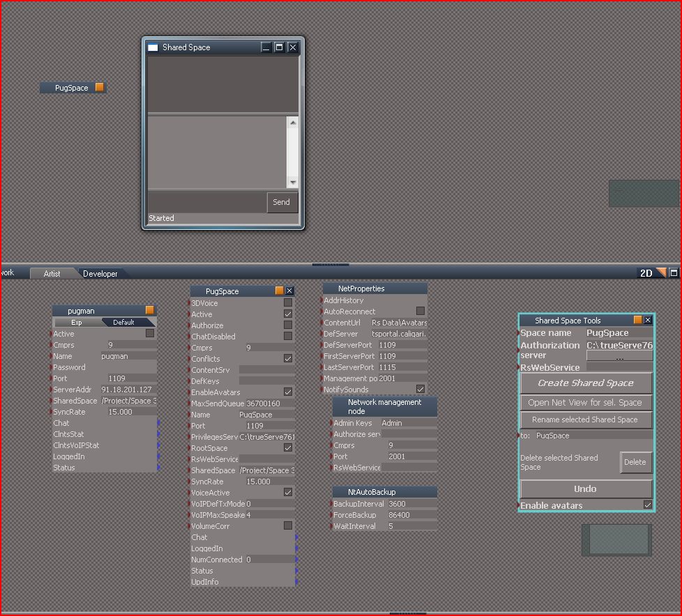
Task: Click the browse '...' button under Authorization server
Action: click(x=619, y=356)
